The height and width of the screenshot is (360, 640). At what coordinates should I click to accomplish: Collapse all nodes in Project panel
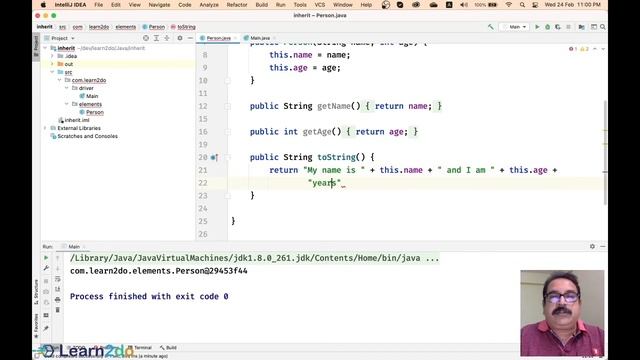pyautogui.click(x=167, y=38)
